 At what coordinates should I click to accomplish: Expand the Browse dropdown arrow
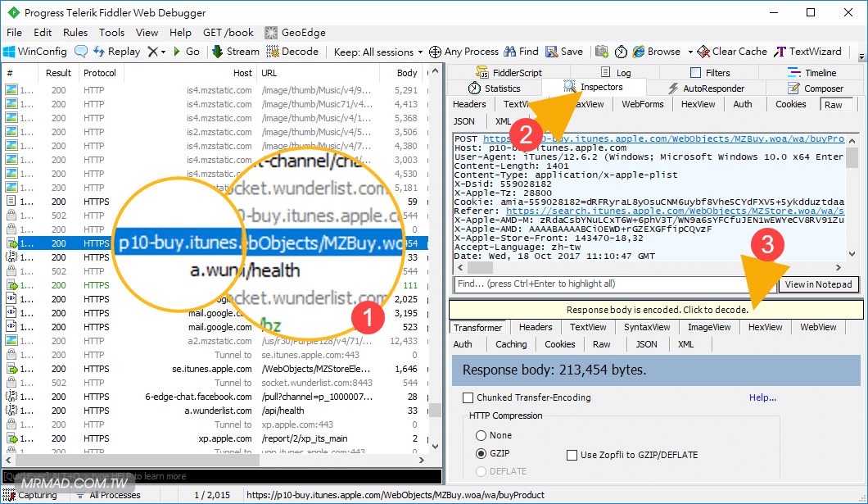click(x=690, y=52)
